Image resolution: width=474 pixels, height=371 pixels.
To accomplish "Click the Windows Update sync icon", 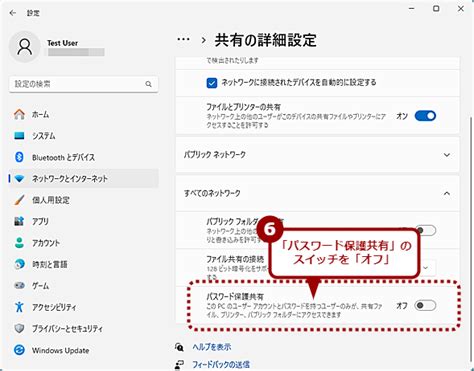I will [19, 350].
